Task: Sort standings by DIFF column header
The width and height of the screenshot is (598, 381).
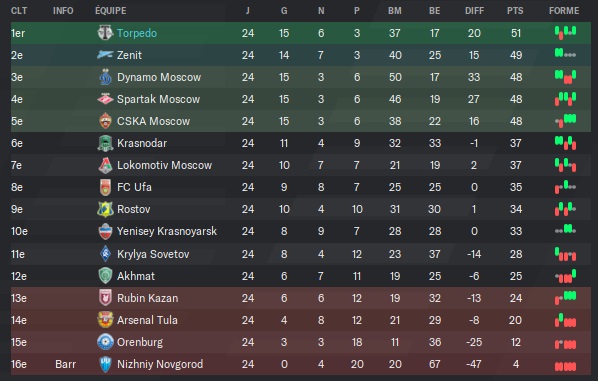Action: point(474,11)
